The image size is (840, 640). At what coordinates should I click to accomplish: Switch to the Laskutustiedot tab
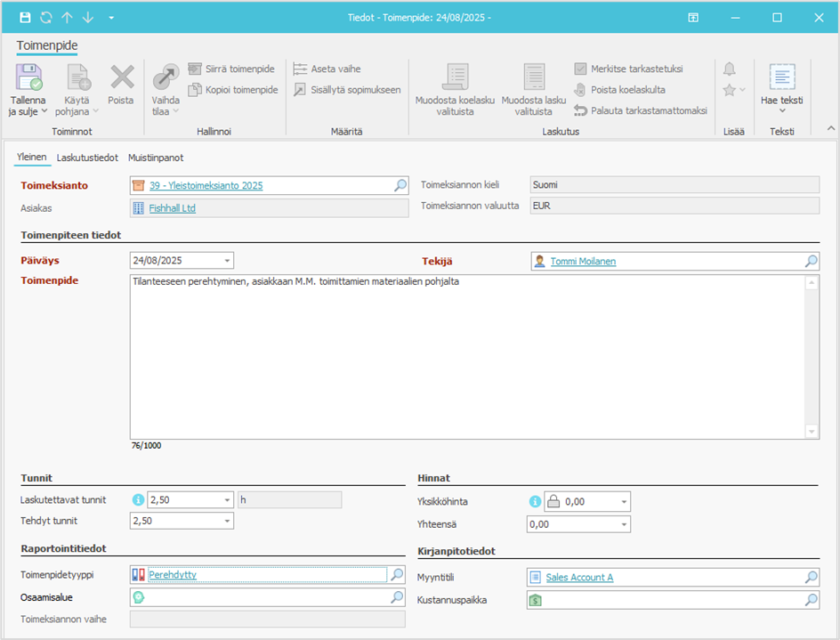pos(87,158)
